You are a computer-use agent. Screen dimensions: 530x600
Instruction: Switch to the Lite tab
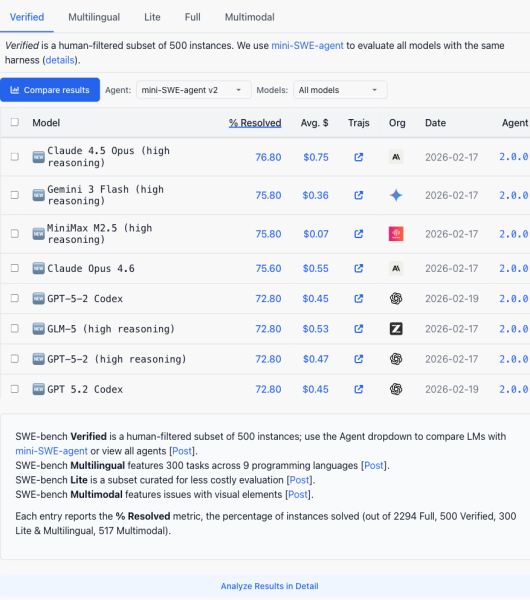152,17
